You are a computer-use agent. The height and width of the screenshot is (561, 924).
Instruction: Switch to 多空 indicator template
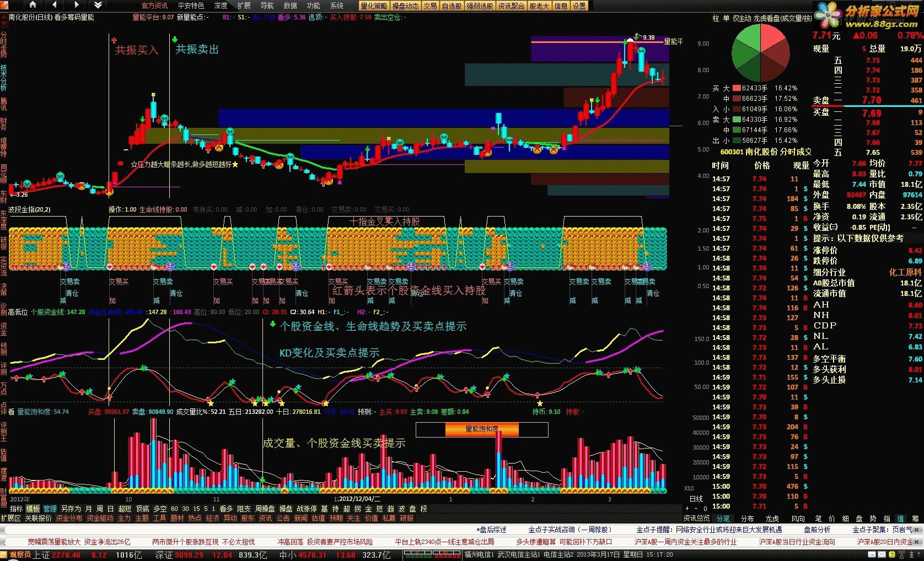160,509
